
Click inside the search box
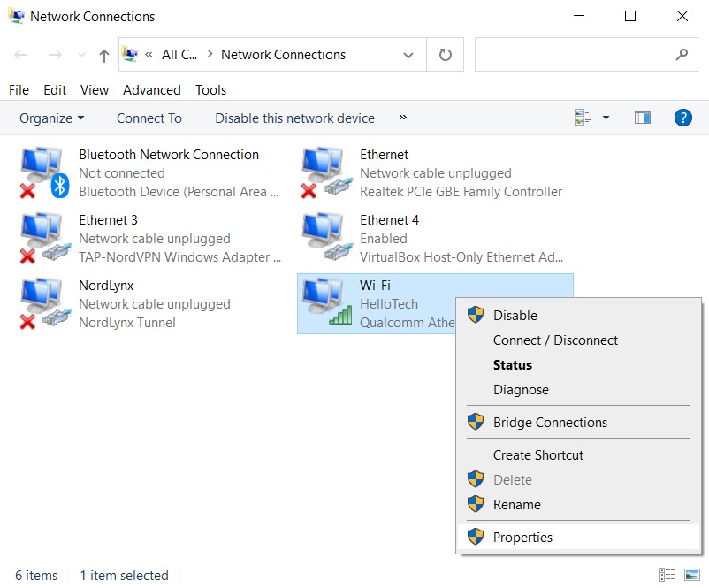coord(575,55)
